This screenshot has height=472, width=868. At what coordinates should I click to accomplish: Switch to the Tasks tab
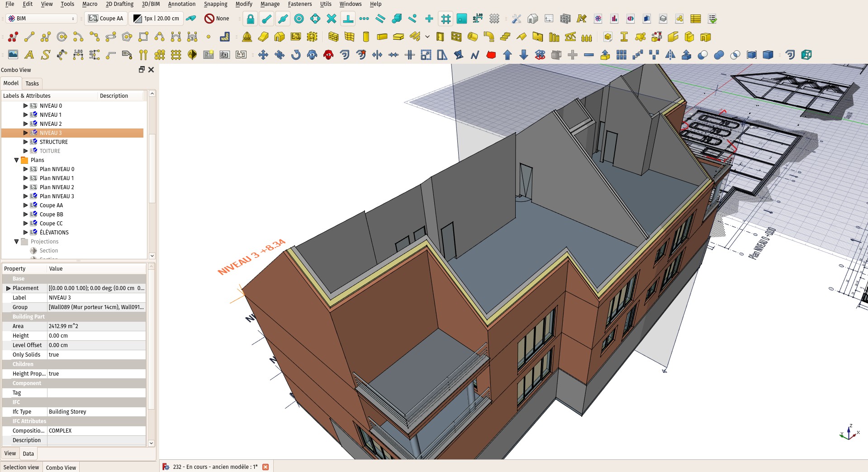tap(32, 83)
